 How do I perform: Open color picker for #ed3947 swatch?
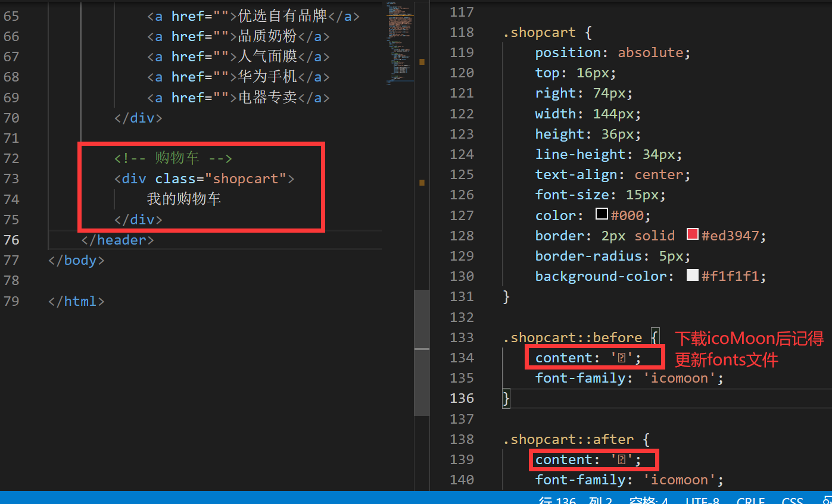coord(692,234)
